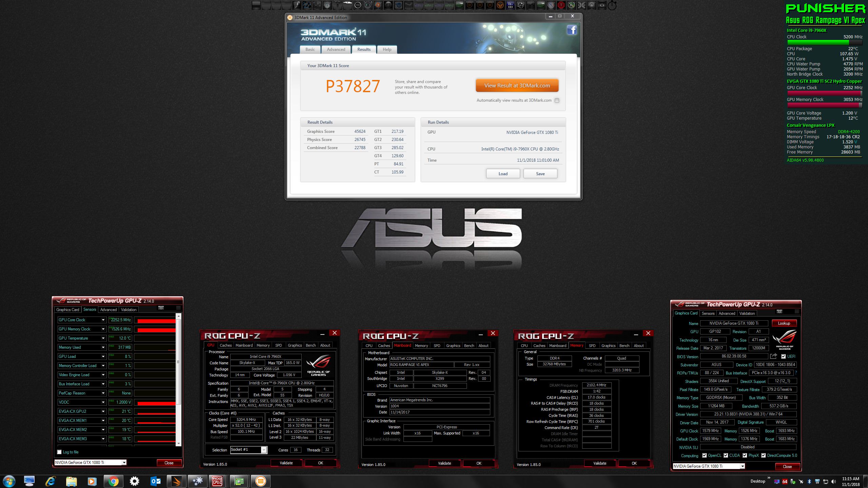Click the Lookup button in GPU-Z

784,323
